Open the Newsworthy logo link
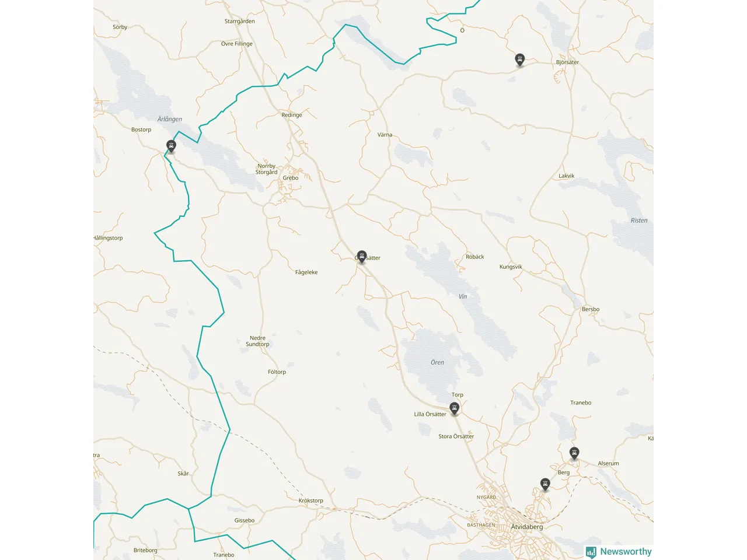This screenshot has width=747, height=560. (x=619, y=552)
